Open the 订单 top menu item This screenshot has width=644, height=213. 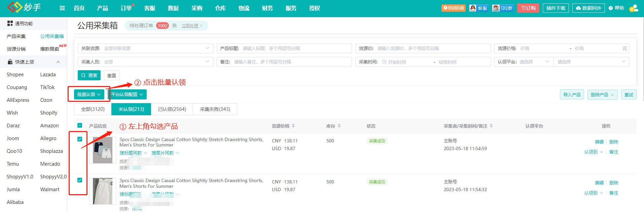(126, 8)
